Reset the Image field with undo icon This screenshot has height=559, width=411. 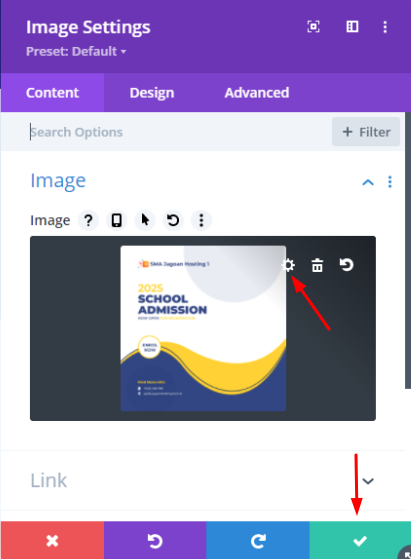pos(173,220)
